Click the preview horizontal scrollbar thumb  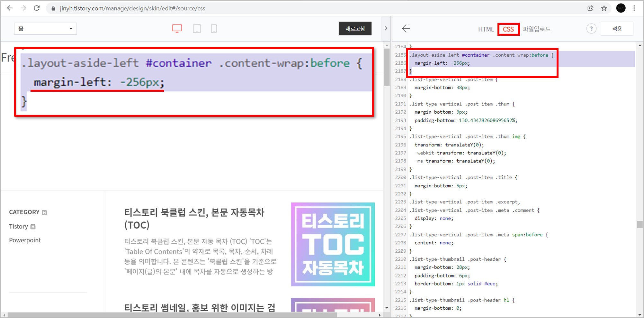(172, 315)
